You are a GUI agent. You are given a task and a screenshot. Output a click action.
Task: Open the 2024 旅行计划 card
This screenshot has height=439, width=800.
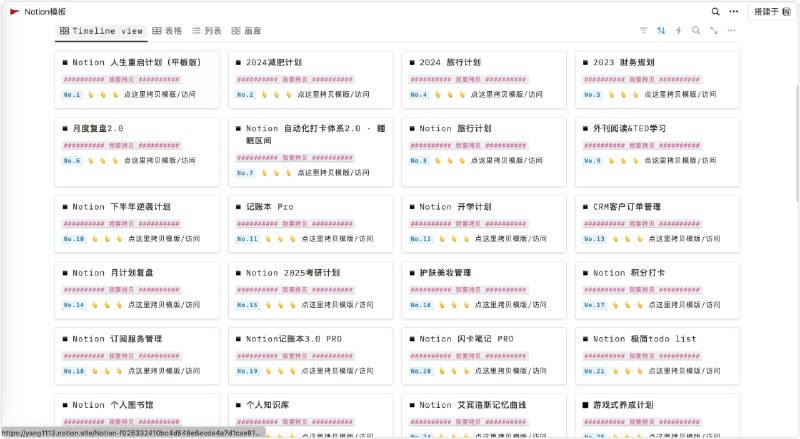tap(484, 80)
